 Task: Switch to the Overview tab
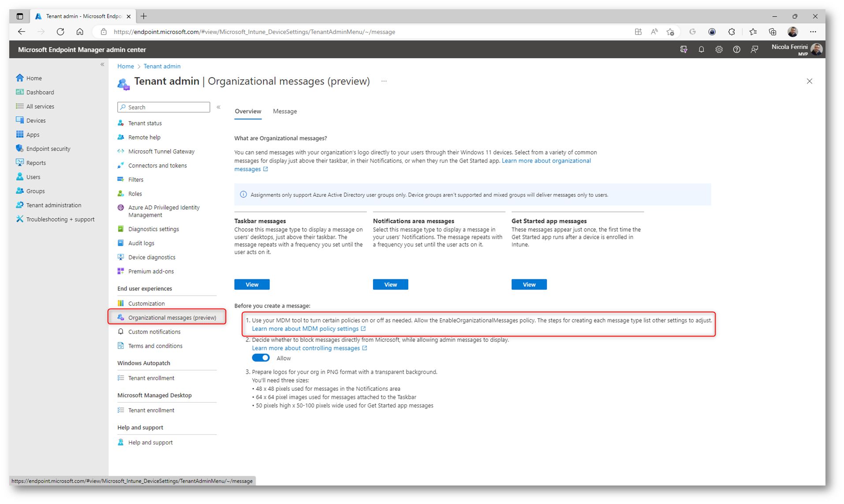click(248, 111)
